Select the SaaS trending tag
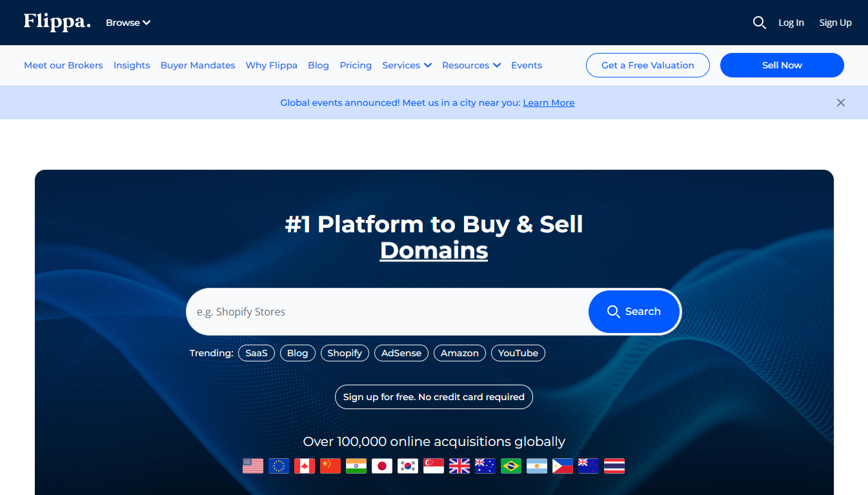Screen dimensions: 868x495 pyautogui.click(x=256, y=353)
